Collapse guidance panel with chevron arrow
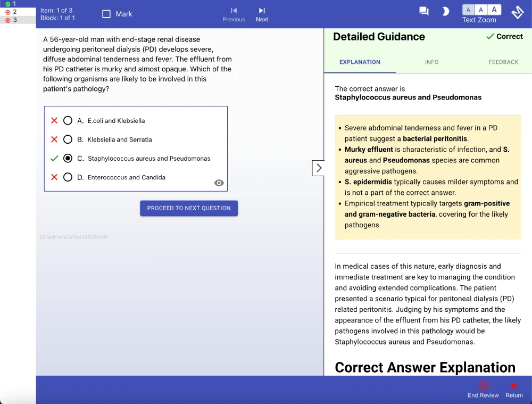 coord(318,168)
